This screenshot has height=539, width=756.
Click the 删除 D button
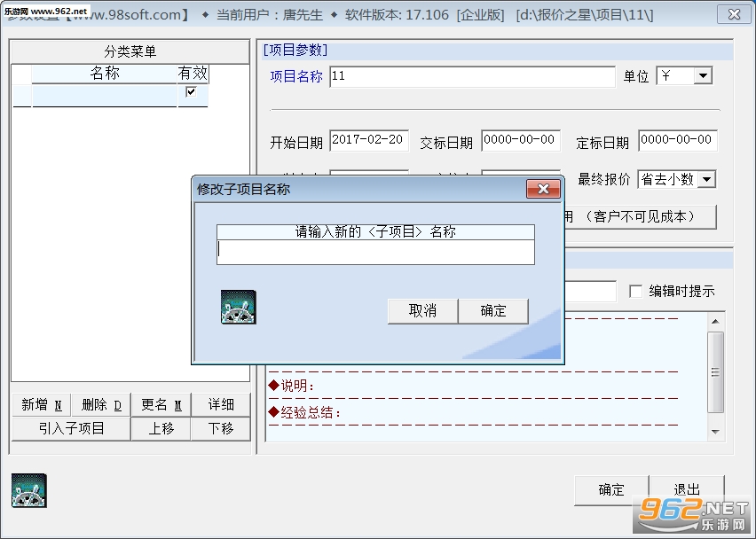(x=101, y=404)
